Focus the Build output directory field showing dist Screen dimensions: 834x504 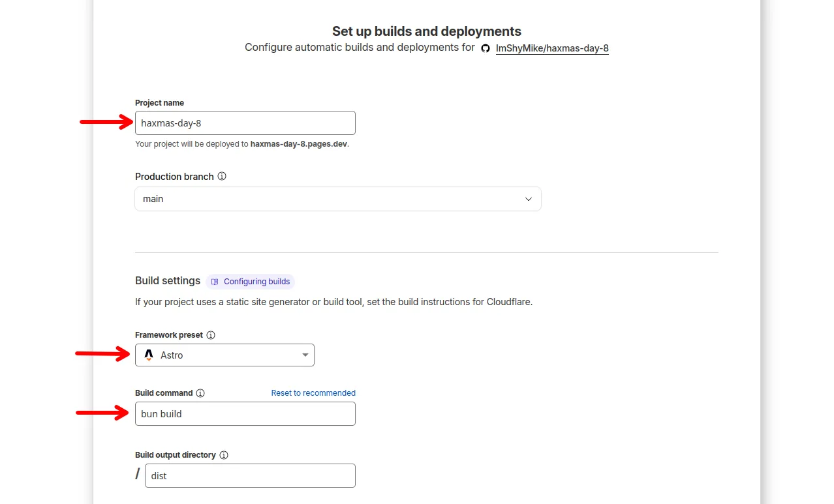[249, 475]
